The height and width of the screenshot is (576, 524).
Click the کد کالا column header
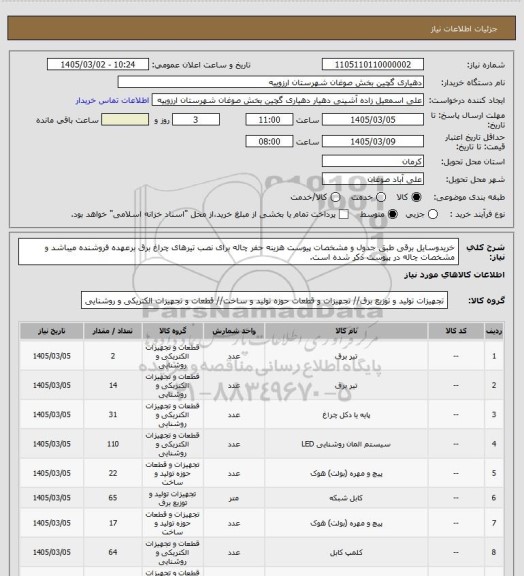tap(456, 331)
